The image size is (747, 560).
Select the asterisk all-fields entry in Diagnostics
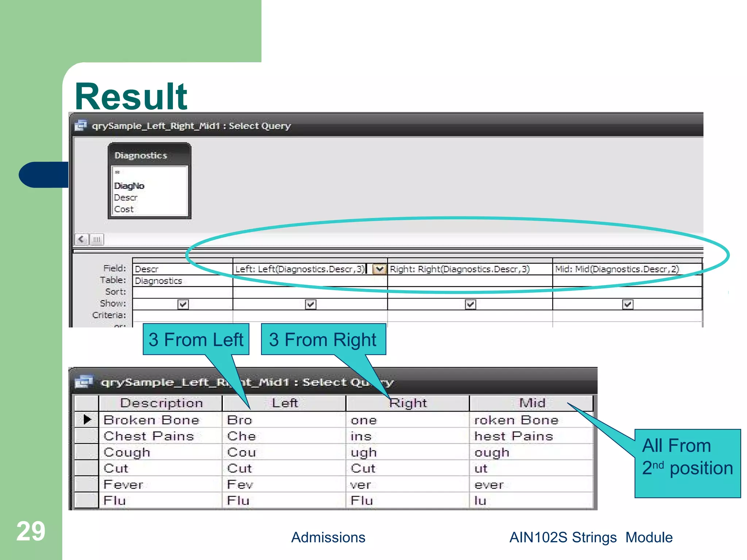pyautogui.click(x=117, y=172)
